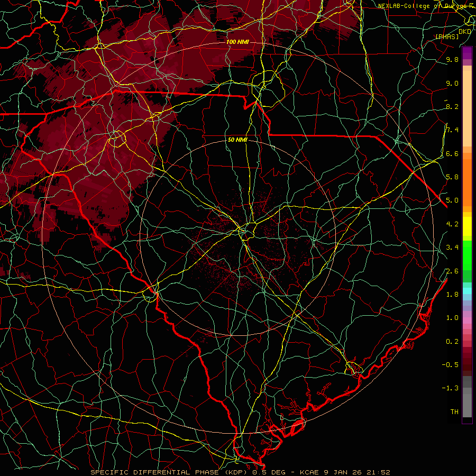The height and width of the screenshot is (476, 476).
Task: Pick the yellow segment of the color bar
Action: point(467,226)
